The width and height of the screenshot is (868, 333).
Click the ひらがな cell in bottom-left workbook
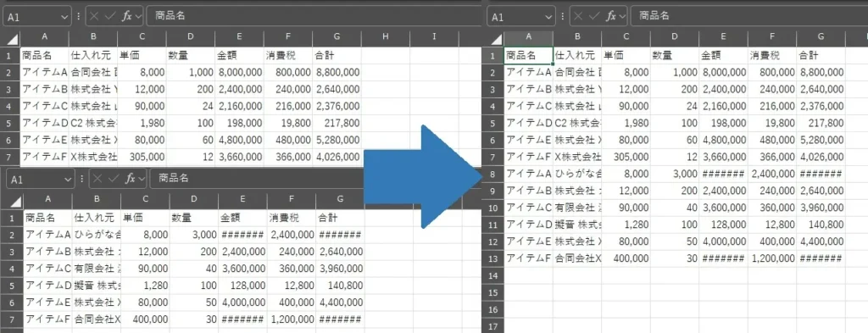(x=97, y=235)
